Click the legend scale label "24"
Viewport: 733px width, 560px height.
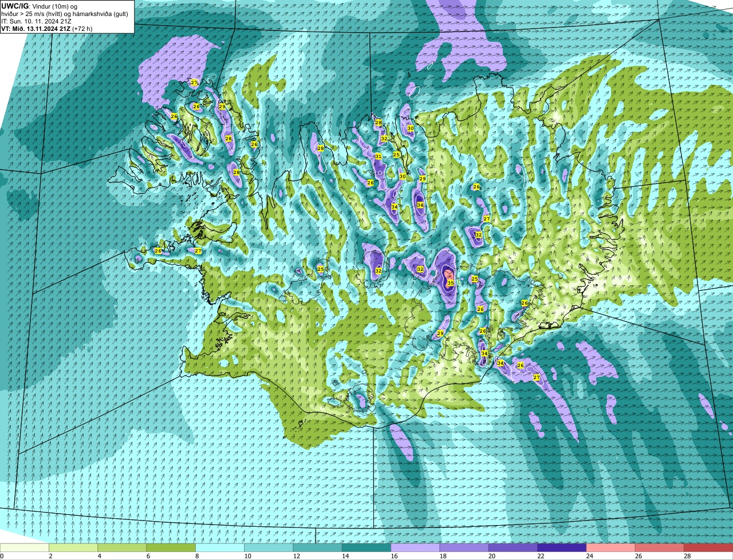pyautogui.click(x=589, y=556)
